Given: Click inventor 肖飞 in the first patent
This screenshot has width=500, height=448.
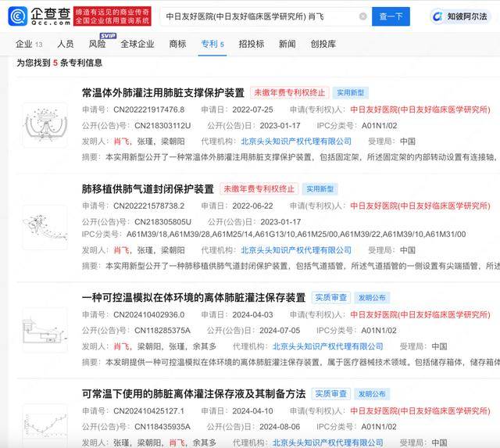Looking at the screenshot, I should click(x=121, y=142).
